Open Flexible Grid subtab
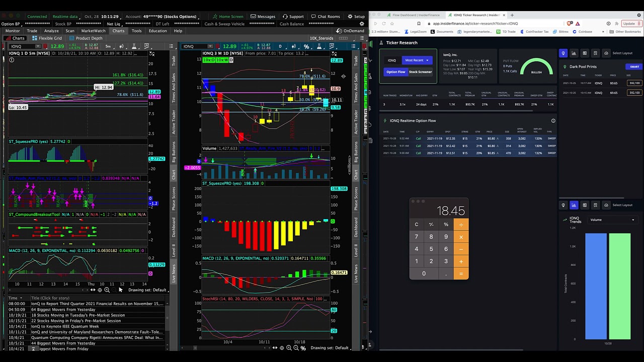The height and width of the screenshot is (362, 644). 47,38
